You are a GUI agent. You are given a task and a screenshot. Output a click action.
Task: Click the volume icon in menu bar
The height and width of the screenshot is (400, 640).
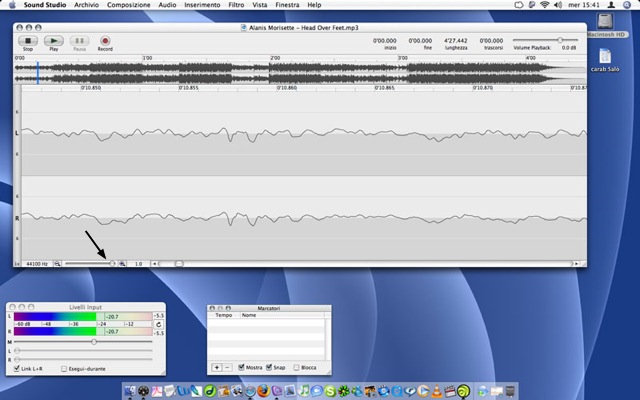(x=558, y=5)
